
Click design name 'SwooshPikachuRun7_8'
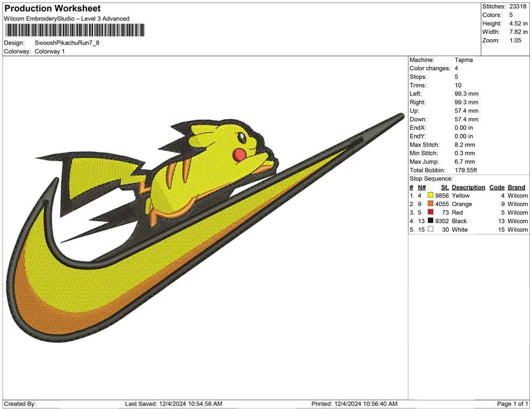click(67, 43)
